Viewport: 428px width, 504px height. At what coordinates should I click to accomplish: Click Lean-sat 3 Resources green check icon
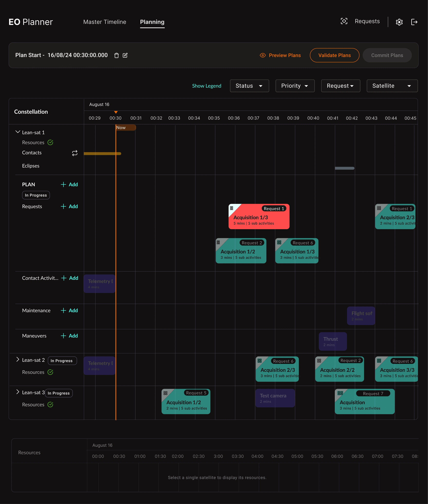pyautogui.click(x=50, y=405)
